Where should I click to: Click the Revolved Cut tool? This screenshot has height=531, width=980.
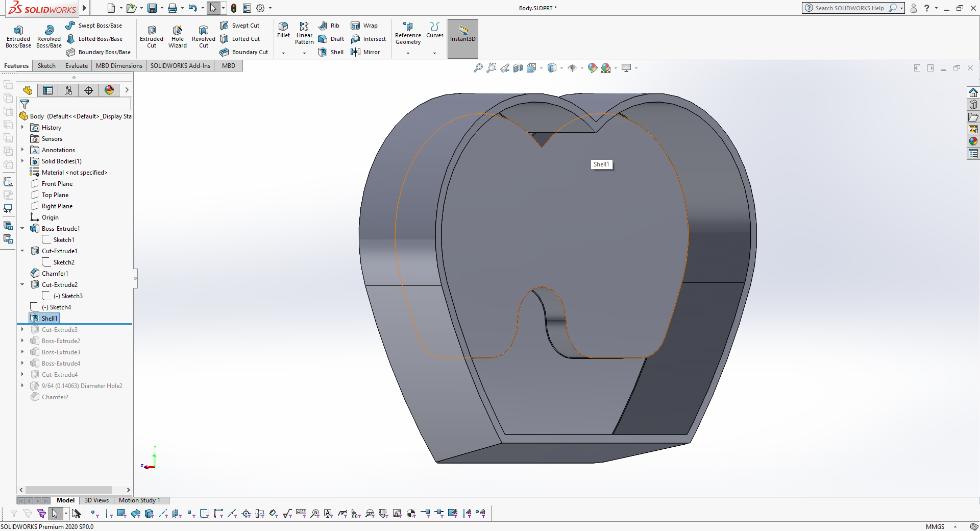click(x=203, y=36)
